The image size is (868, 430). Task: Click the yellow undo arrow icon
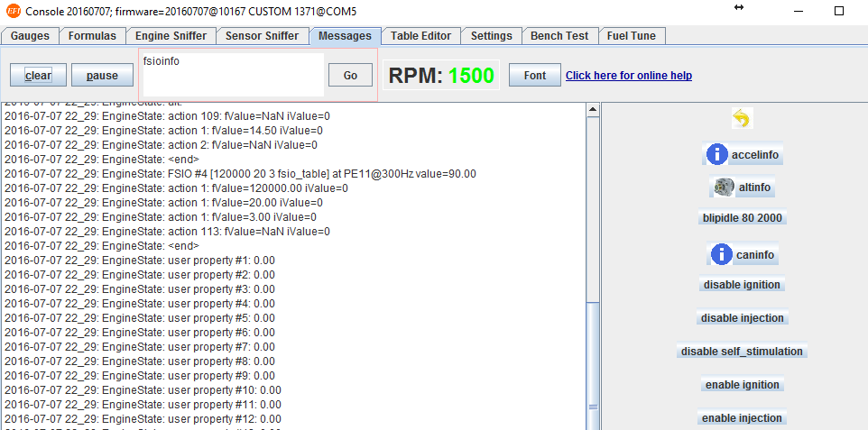pos(741,119)
